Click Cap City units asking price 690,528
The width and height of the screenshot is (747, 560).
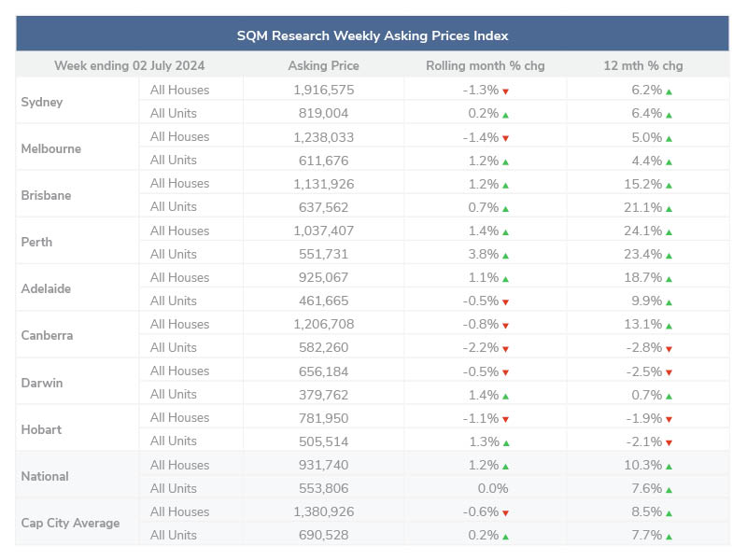pyautogui.click(x=323, y=535)
